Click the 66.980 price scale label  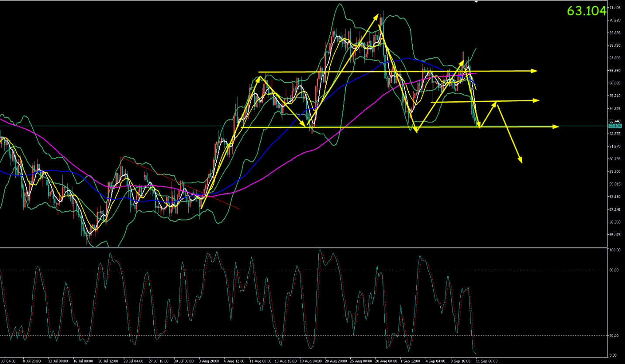pos(615,71)
